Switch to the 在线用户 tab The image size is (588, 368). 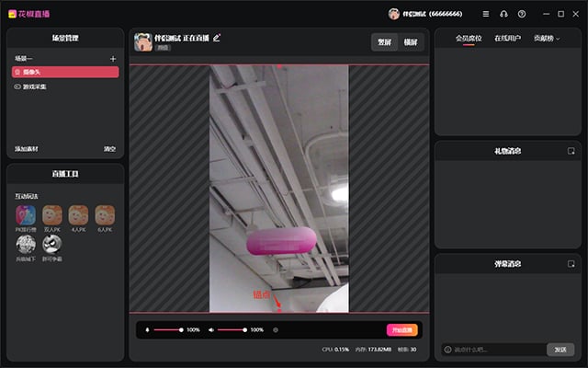(x=507, y=39)
